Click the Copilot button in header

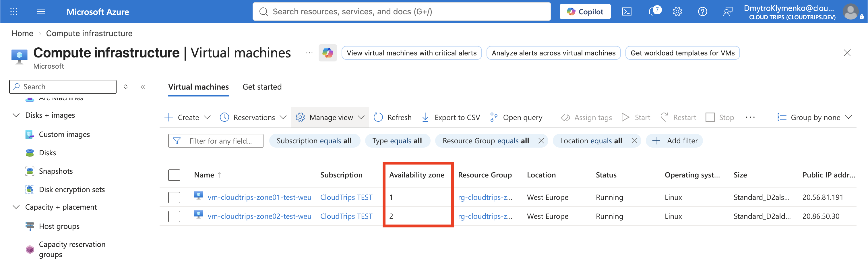click(585, 12)
